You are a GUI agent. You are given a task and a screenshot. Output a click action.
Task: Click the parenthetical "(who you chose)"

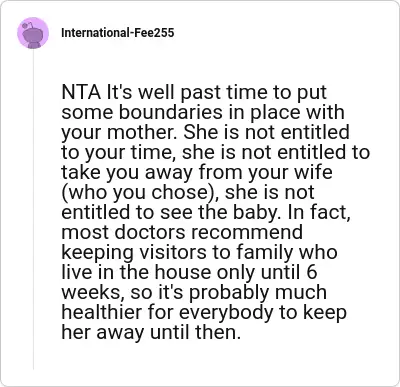(x=138, y=193)
